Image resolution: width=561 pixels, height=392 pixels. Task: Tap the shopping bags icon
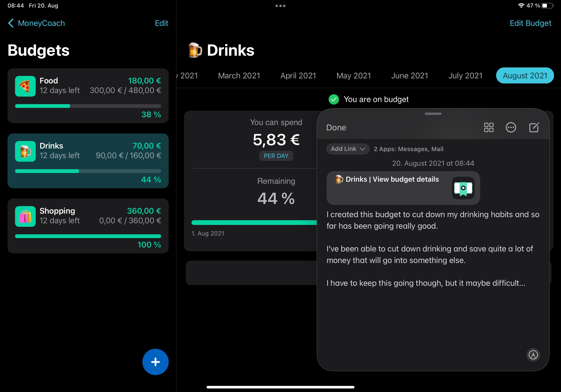pyautogui.click(x=25, y=216)
